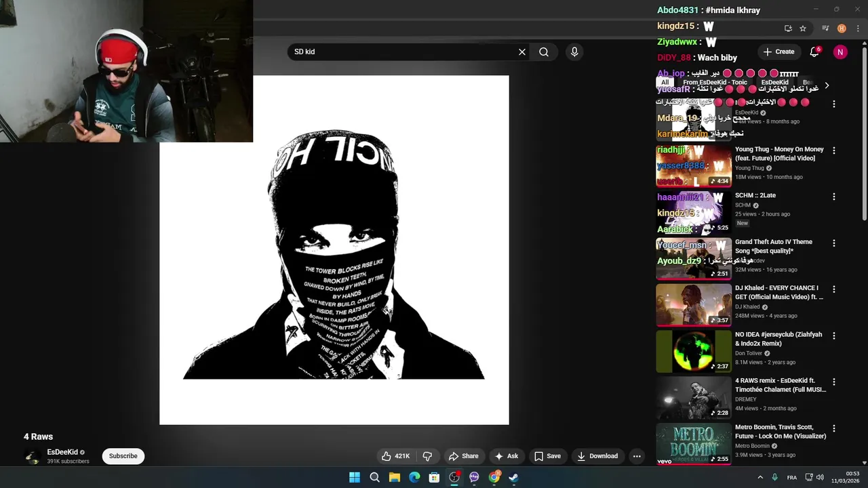This screenshot has height=488, width=868.
Task: Click NO IDEA jerseyclub remix thumbnail
Action: point(694,351)
